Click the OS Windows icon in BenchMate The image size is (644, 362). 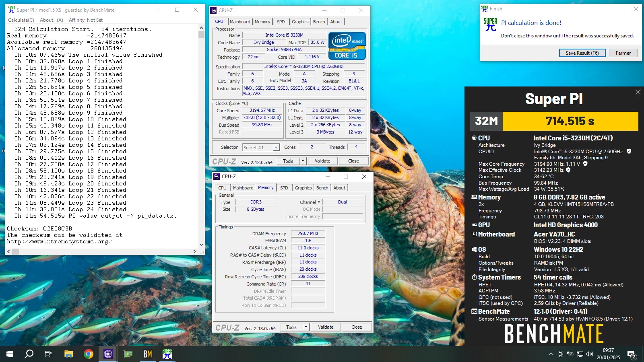tap(474, 249)
